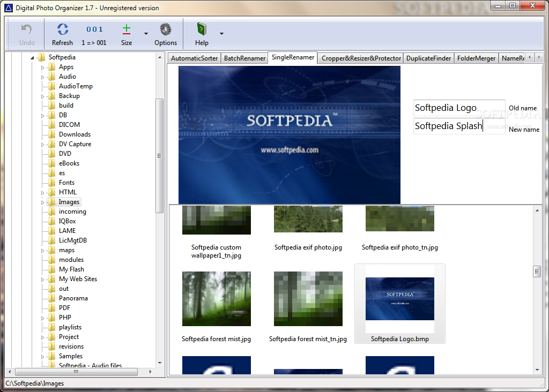Image resolution: width=549 pixels, height=392 pixels.
Task: Expand the Backup folder node
Action: click(x=43, y=96)
